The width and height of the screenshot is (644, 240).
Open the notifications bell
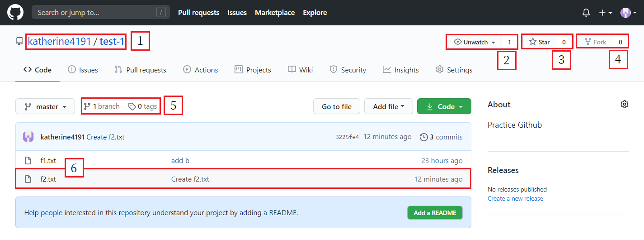(586, 13)
